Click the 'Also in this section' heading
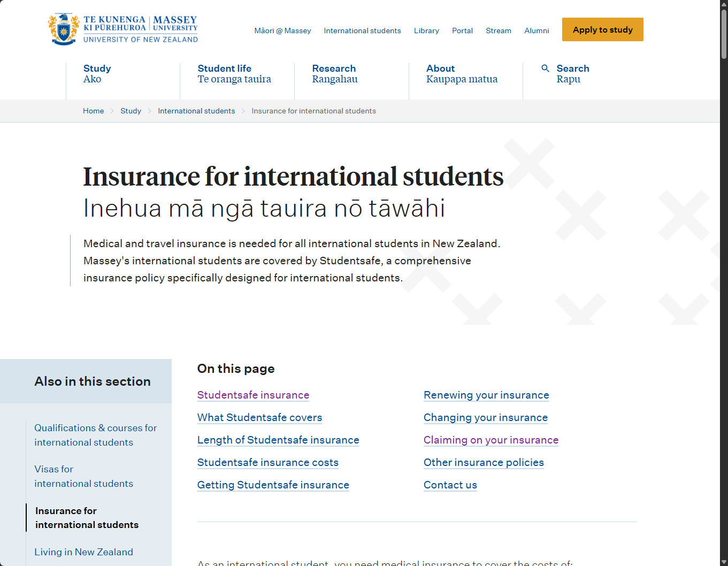728x566 pixels. click(93, 381)
